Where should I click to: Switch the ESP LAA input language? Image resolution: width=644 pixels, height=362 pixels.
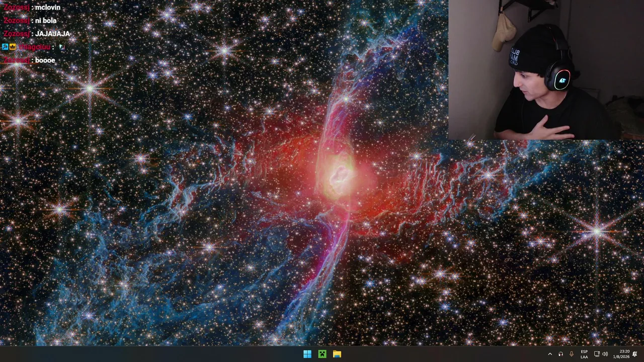(584, 354)
